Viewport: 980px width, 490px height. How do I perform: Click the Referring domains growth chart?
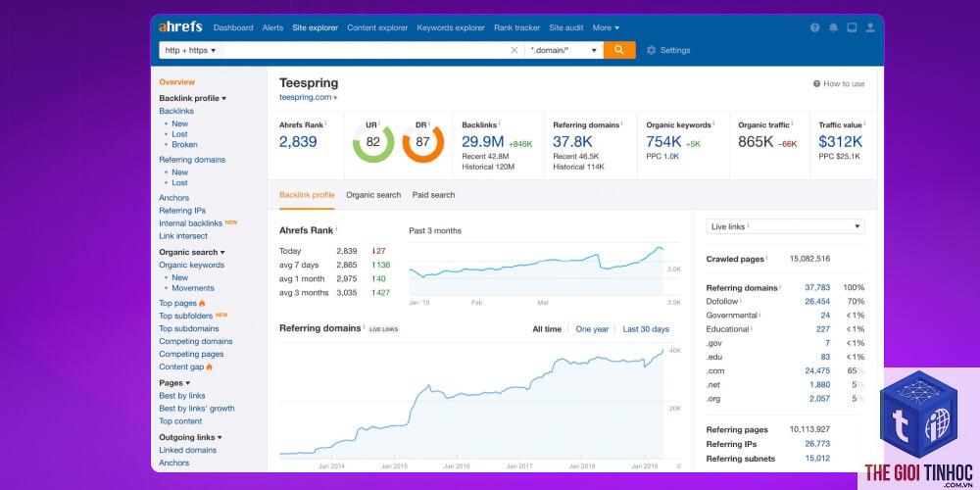(472, 401)
